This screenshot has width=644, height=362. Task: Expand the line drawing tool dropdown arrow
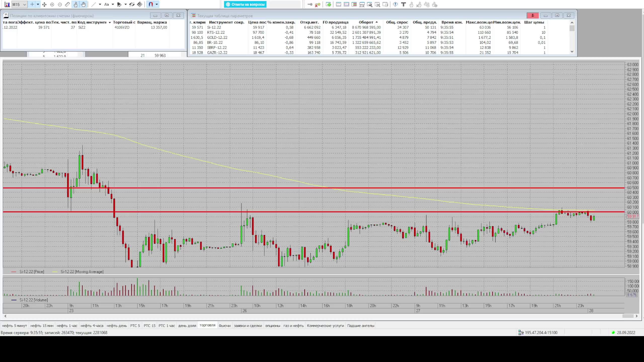[100, 4]
